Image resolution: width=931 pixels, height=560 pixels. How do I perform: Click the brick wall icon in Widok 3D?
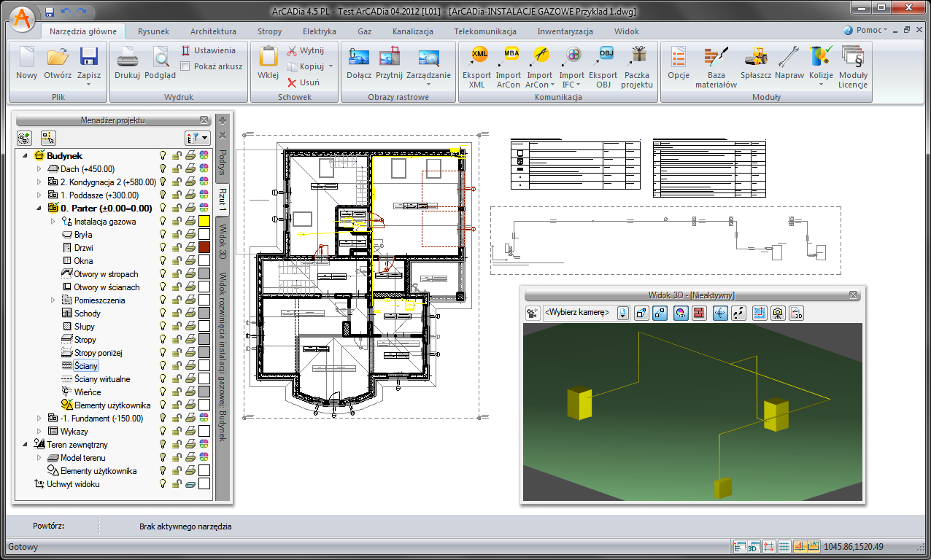coord(699,313)
